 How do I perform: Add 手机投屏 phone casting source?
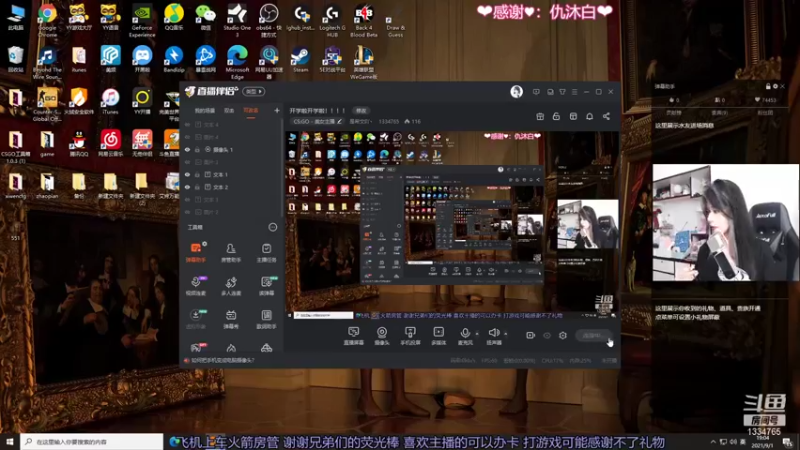(x=410, y=336)
